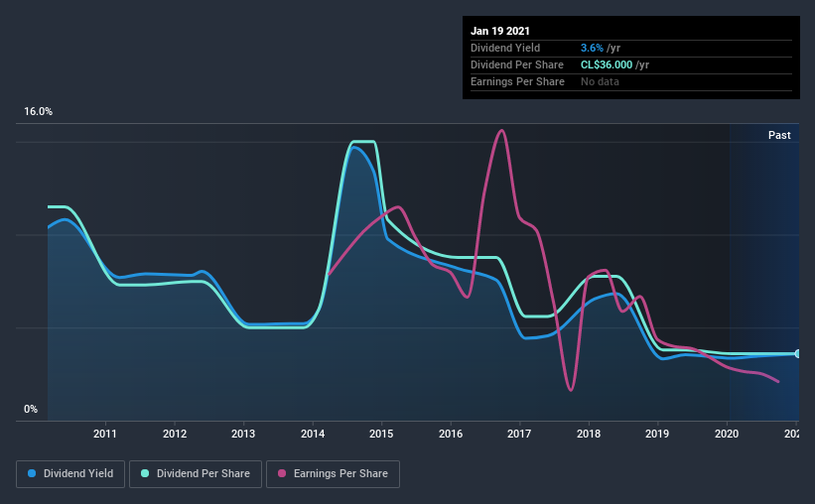Click the 2011 x-axis label

[105, 434]
